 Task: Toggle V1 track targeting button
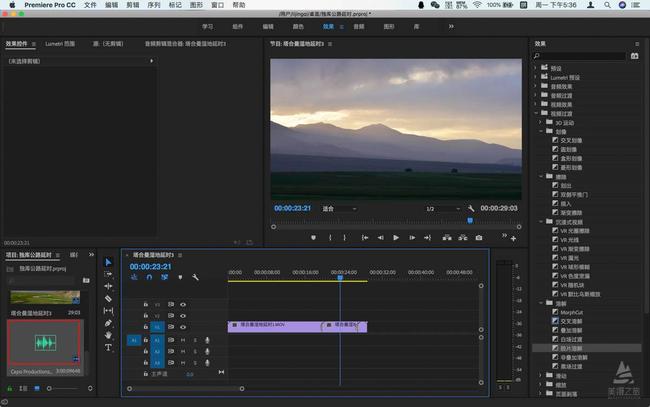coord(157,327)
